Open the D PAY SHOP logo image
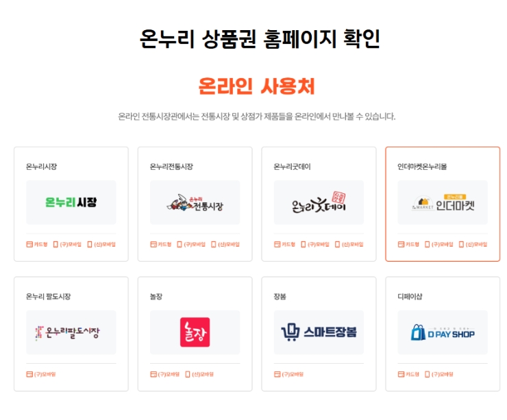Screen dimensions: 507x420 point(443,332)
